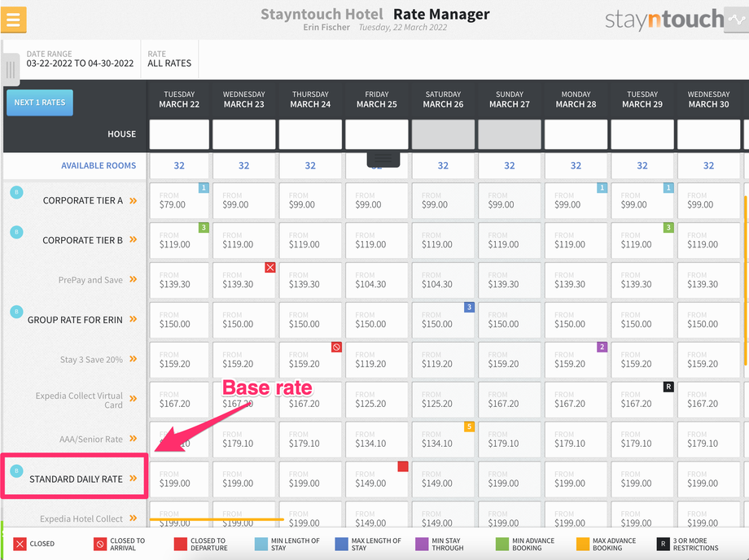Screen dimensions: 749x560
Task: Click $79.00 Corporate Tier A March 22 rate
Action: point(173,205)
